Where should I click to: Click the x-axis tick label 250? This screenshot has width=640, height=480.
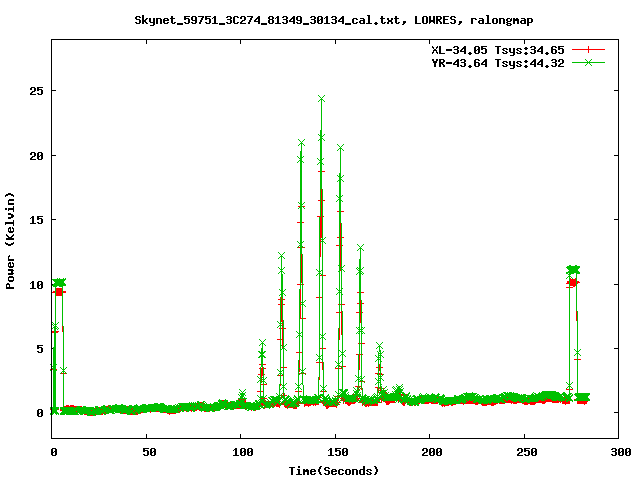pyautogui.click(x=527, y=452)
